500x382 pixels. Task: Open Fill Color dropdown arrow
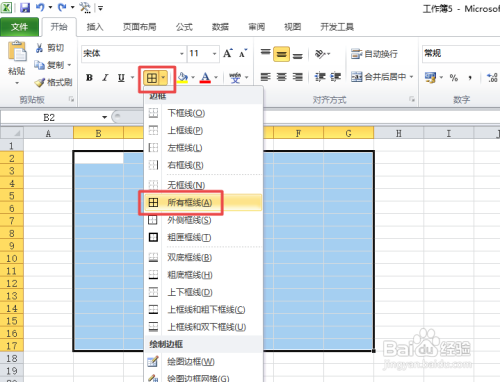pos(193,78)
